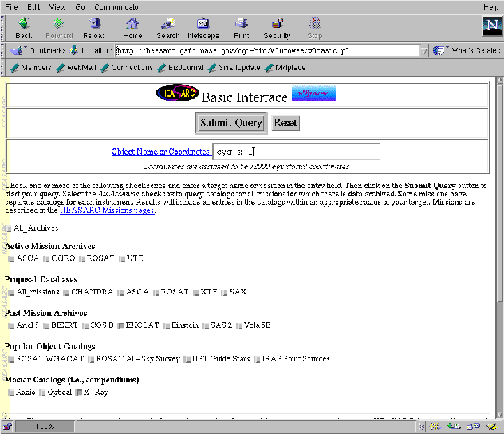
Task: Check the Vela 5B checkbox
Action: pyautogui.click(x=238, y=325)
